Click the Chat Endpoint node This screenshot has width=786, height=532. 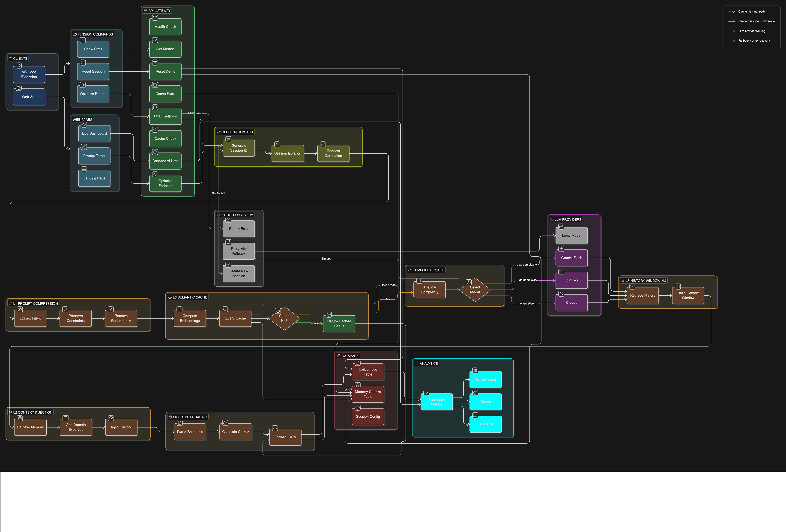pos(165,116)
